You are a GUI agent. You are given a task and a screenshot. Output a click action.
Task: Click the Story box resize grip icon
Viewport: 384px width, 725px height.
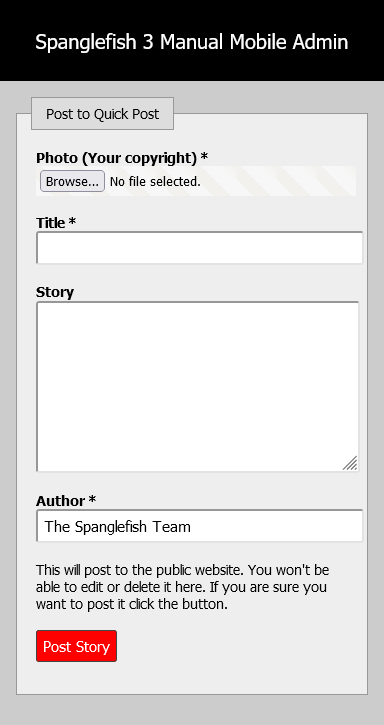(x=350, y=463)
